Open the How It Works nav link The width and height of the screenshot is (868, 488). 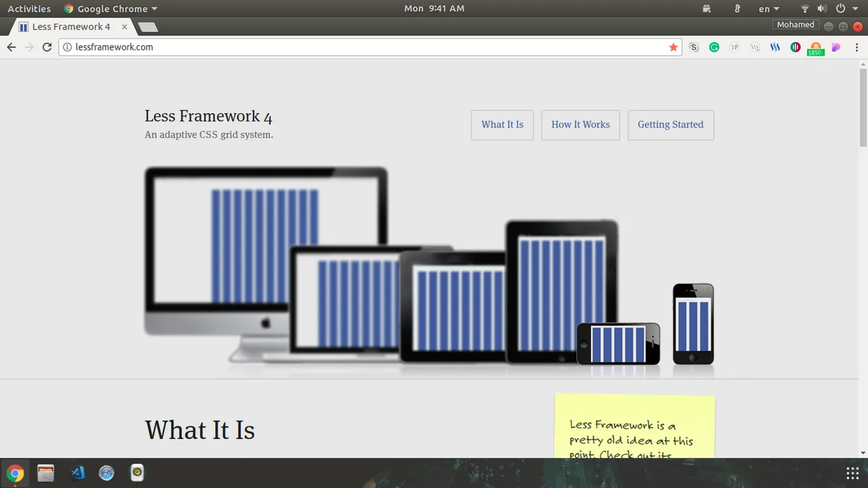[580, 125]
